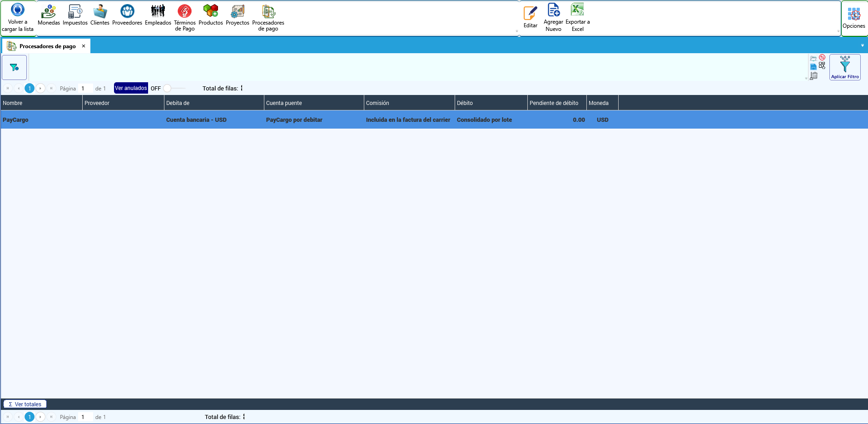
Task: Go to Proveedores in the toolbar
Action: [x=127, y=15]
